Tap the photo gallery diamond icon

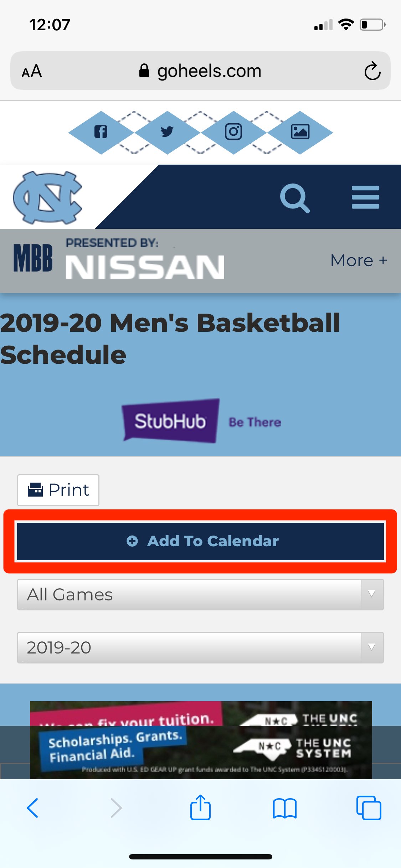tap(300, 132)
